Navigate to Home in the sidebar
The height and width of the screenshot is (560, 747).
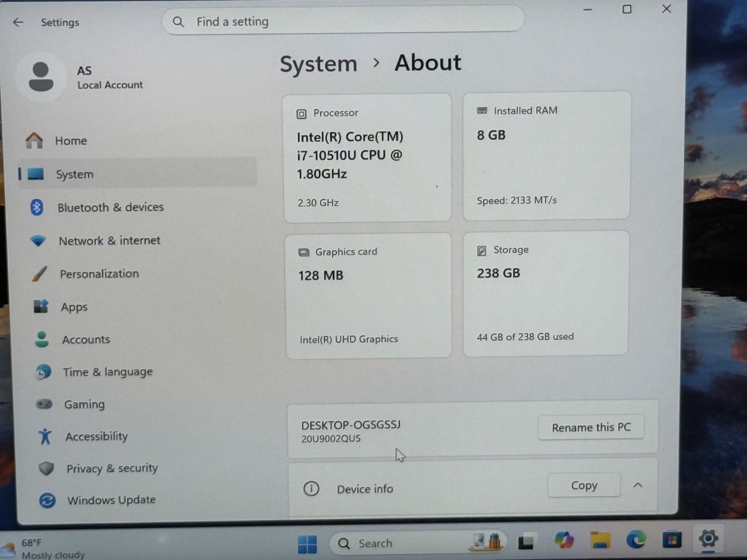[71, 141]
